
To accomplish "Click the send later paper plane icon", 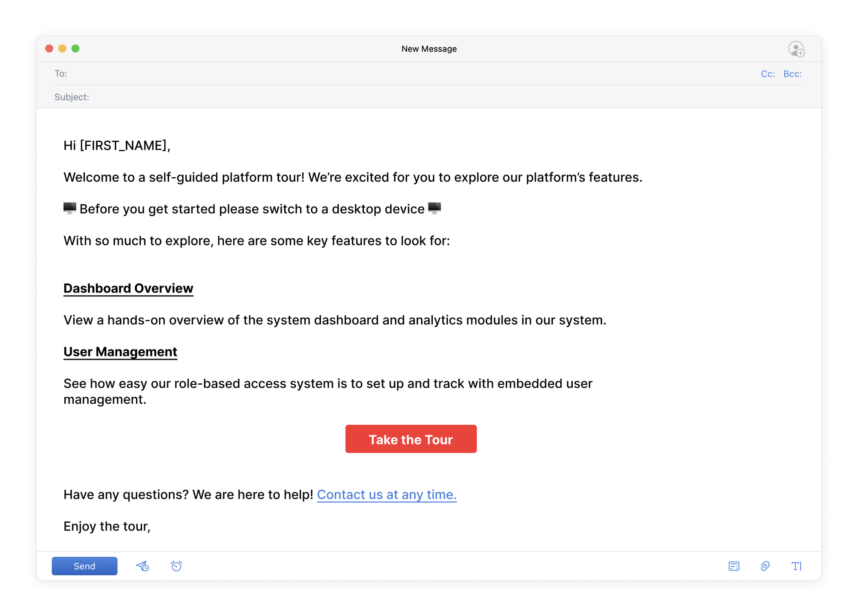I will (x=142, y=566).
